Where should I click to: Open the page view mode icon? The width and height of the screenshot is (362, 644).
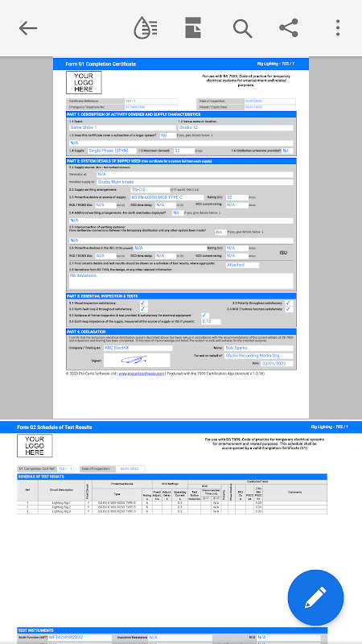point(193,28)
